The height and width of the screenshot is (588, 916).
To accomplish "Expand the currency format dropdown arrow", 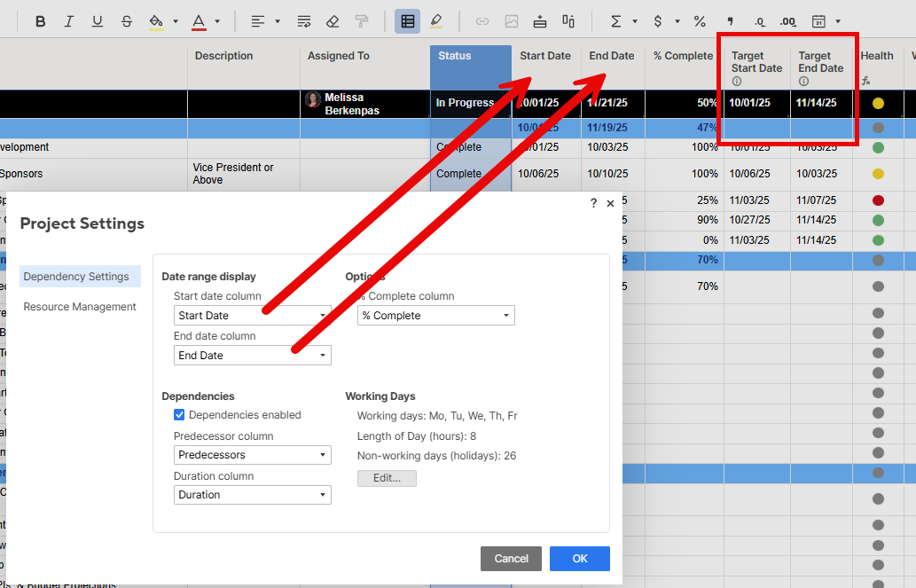I will tap(677, 21).
